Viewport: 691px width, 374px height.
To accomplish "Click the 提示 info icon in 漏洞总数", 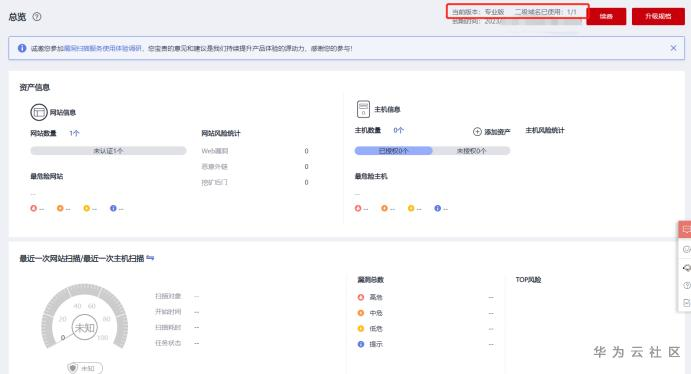I will point(360,344).
